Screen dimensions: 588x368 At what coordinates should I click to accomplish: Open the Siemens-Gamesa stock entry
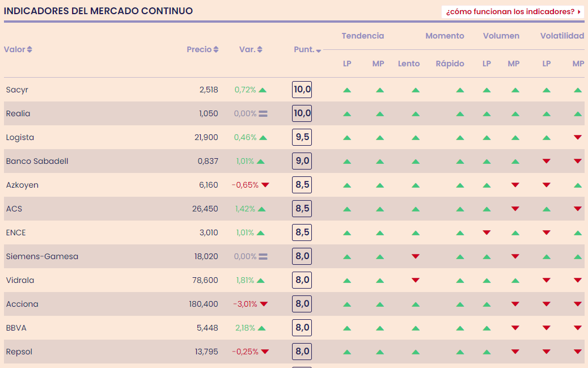(x=42, y=256)
